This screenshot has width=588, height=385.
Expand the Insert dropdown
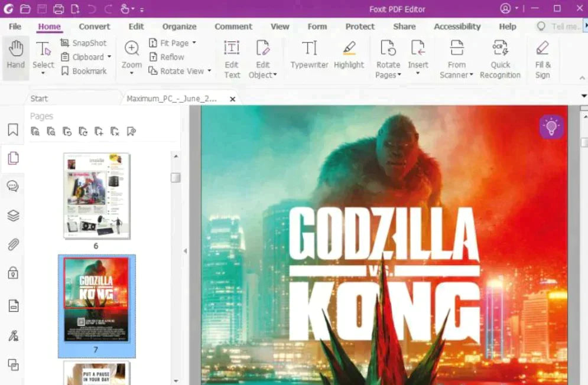(x=418, y=73)
